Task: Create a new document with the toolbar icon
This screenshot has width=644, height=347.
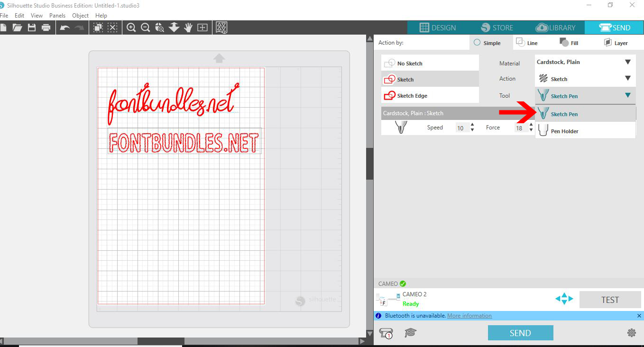Action: (x=2, y=27)
